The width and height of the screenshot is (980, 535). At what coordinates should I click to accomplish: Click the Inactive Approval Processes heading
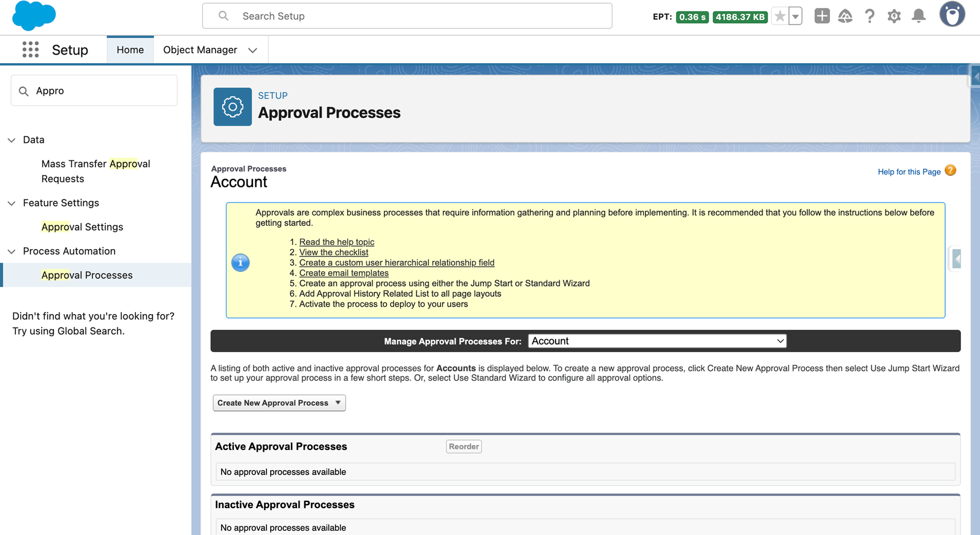pyautogui.click(x=285, y=505)
